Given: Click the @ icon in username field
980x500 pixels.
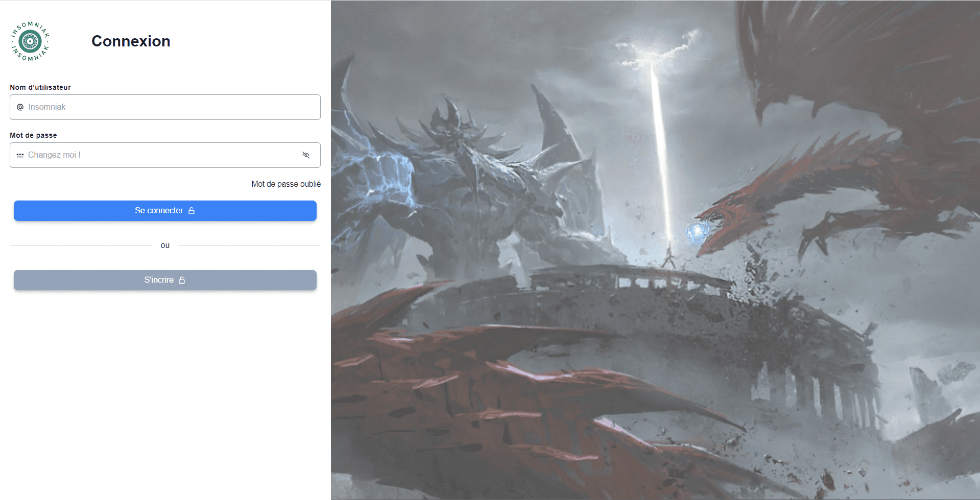Looking at the screenshot, I should [x=20, y=107].
